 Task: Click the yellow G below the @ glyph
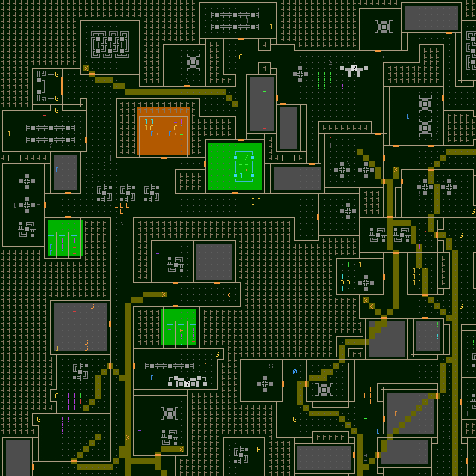click(295, 419)
